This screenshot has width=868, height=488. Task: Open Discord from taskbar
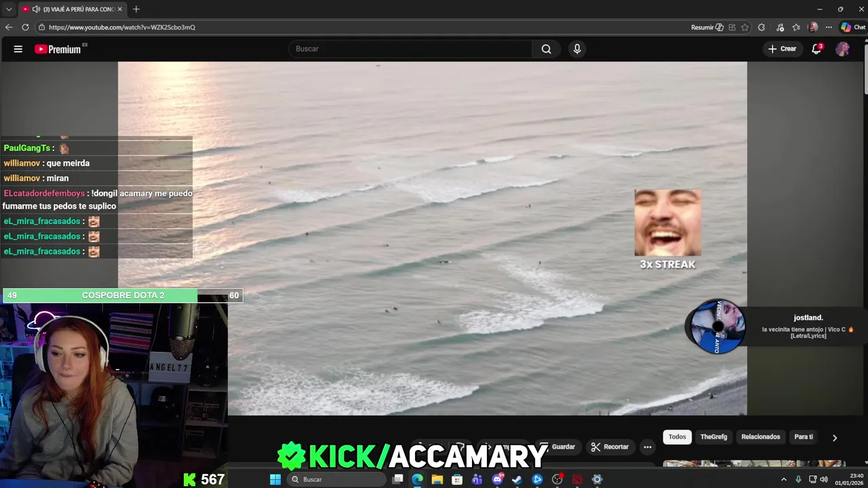(x=498, y=479)
